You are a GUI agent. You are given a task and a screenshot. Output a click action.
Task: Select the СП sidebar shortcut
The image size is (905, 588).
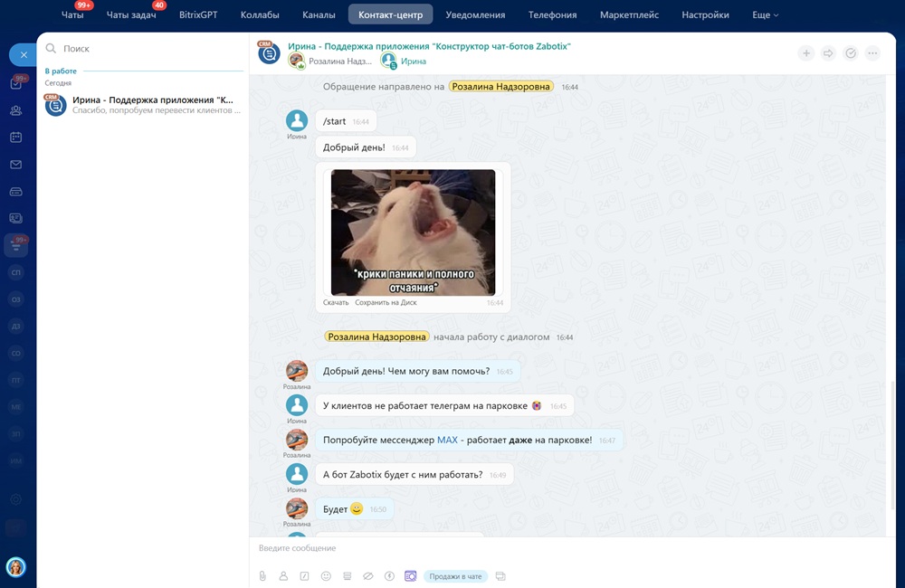[16, 272]
